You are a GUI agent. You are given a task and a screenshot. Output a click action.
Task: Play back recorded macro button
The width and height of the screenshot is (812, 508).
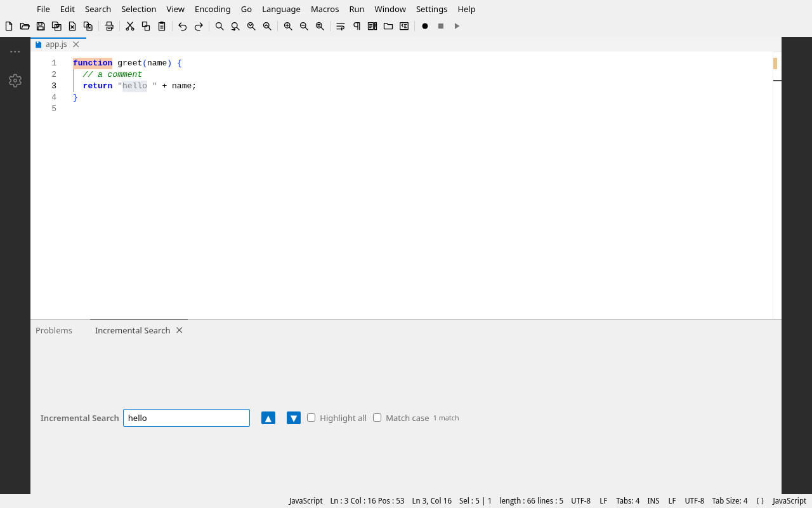[457, 26]
